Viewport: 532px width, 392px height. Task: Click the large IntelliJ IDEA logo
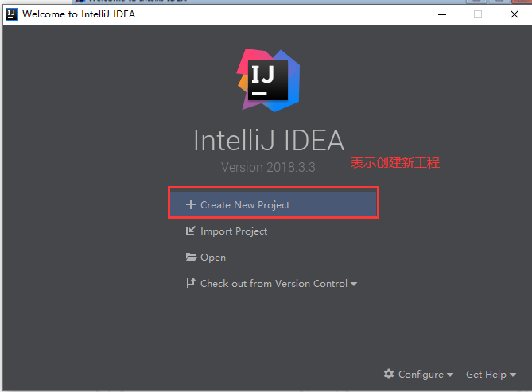pos(268,80)
